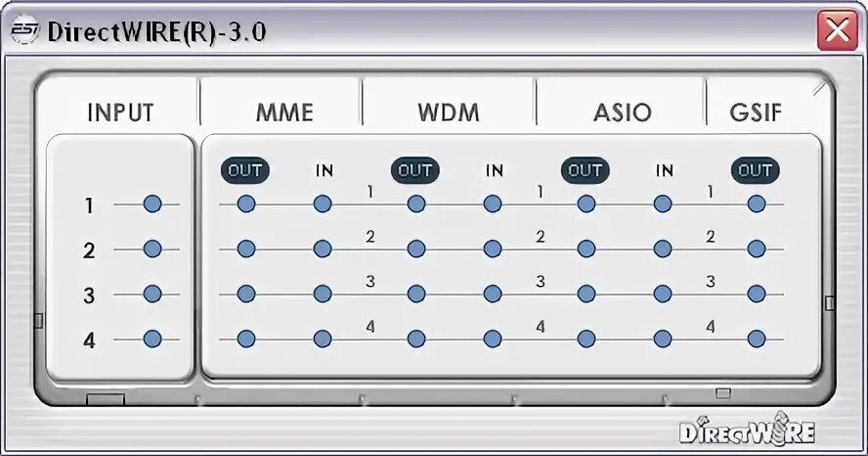868x456 pixels.
Task: Select the WDM section header
Action: tap(449, 114)
